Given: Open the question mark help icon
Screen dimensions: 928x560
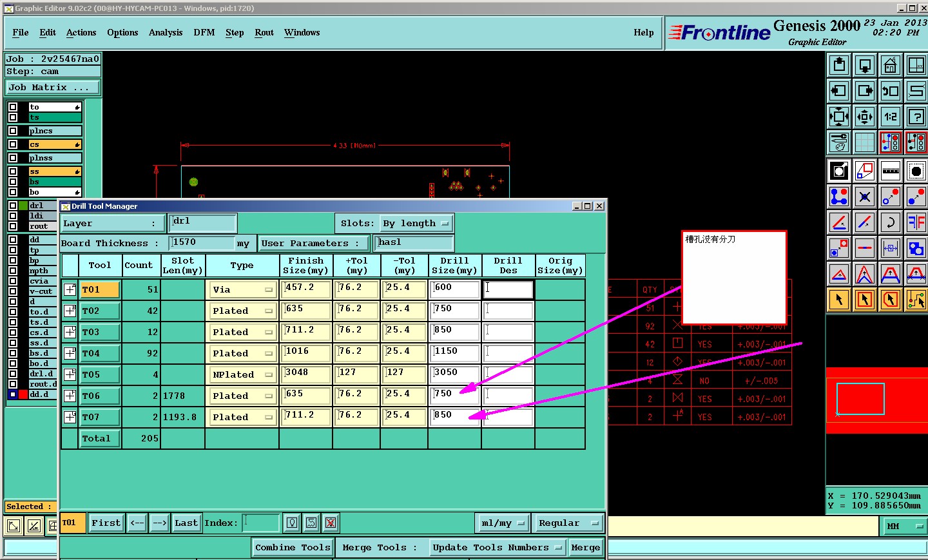Looking at the screenshot, I should click(x=916, y=117).
